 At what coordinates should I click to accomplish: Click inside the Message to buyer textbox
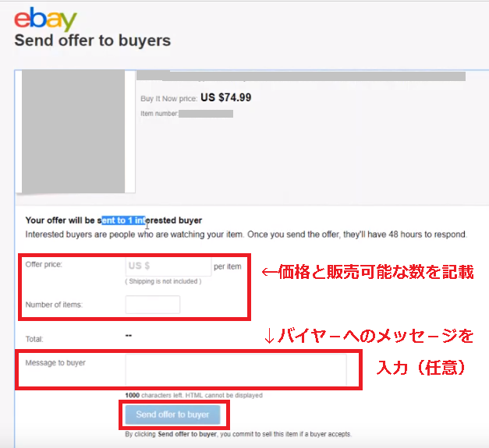tap(236, 370)
